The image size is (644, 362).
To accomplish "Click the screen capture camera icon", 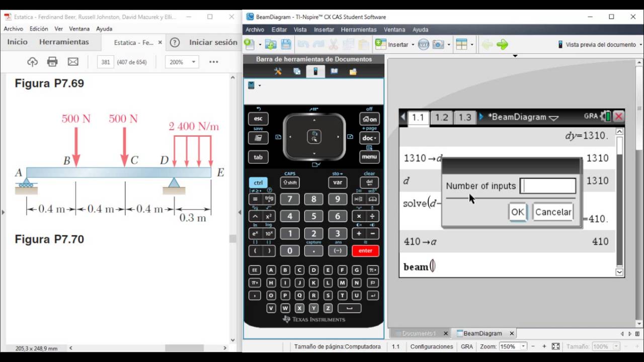I will tap(438, 44).
